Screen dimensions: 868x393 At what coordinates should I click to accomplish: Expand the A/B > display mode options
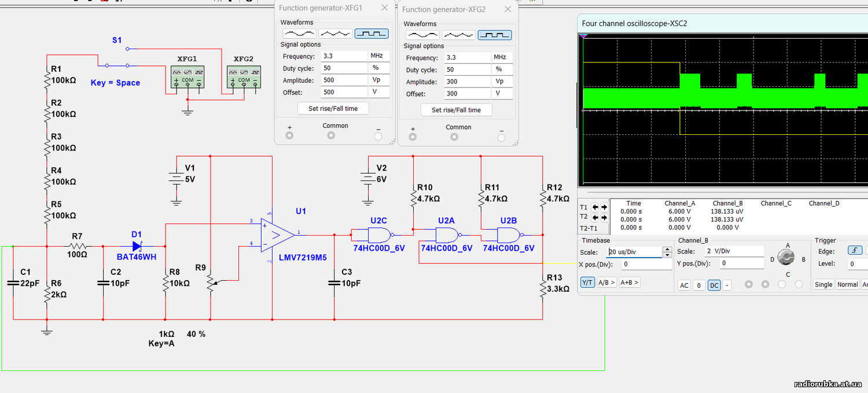606,282
